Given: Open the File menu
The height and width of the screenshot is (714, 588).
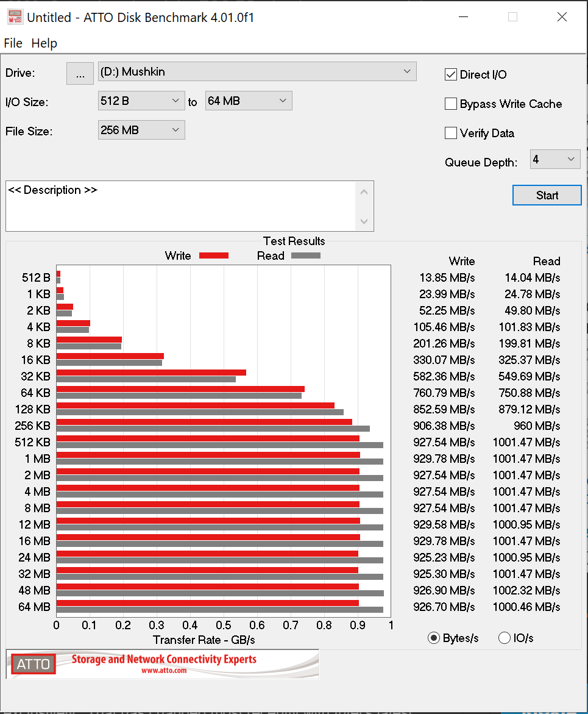Looking at the screenshot, I should 13,43.
